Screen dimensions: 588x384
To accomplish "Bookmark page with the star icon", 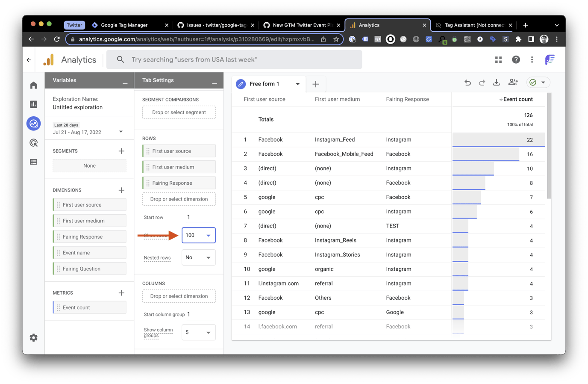I will pos(336,39).
